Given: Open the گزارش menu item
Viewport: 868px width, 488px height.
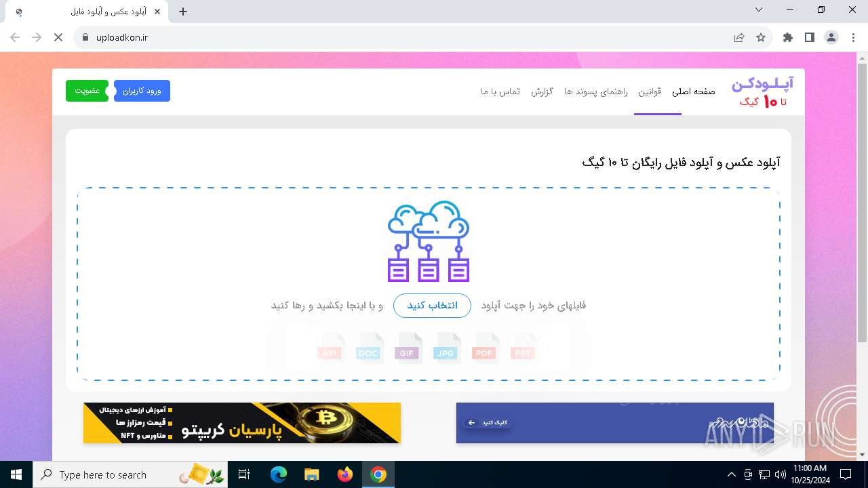Looking at the screenshot, I should [x=542, y=91].
